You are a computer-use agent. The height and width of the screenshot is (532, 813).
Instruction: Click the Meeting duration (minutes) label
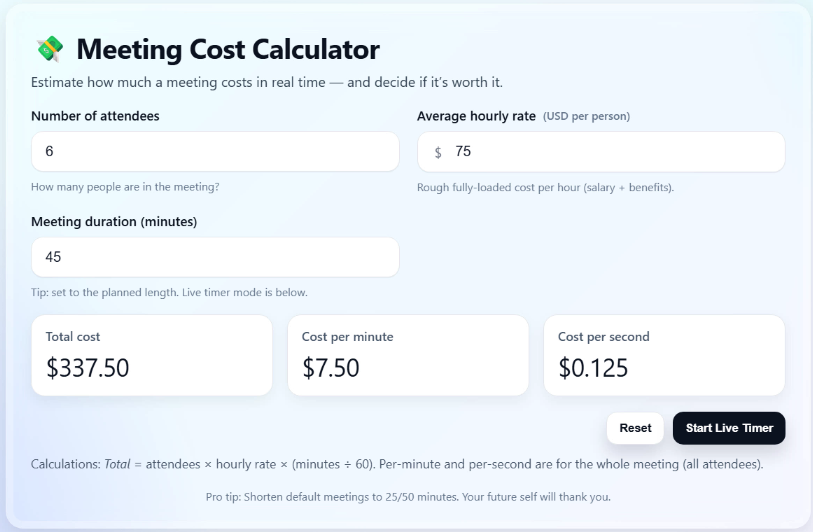click(114, 222)
